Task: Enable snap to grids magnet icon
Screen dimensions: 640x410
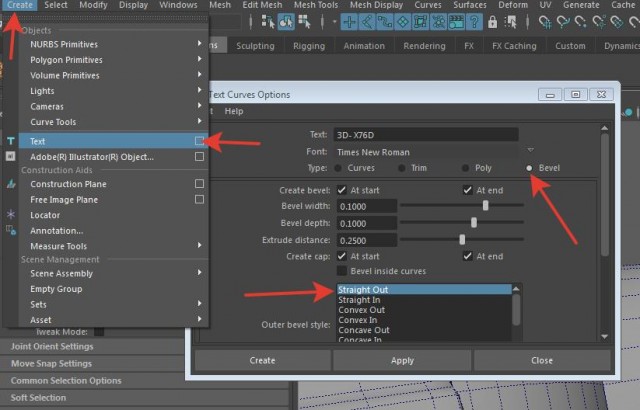Action: click(545, 22)
